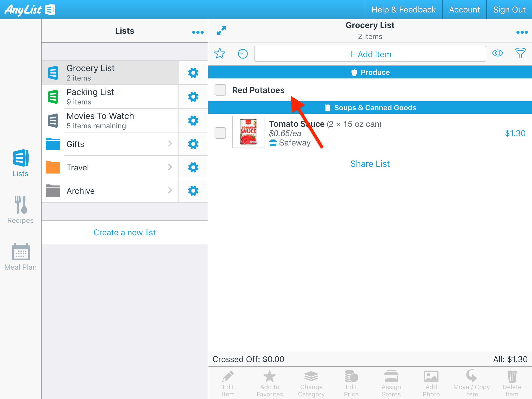Click the filter funnel icon

(520, 53)
